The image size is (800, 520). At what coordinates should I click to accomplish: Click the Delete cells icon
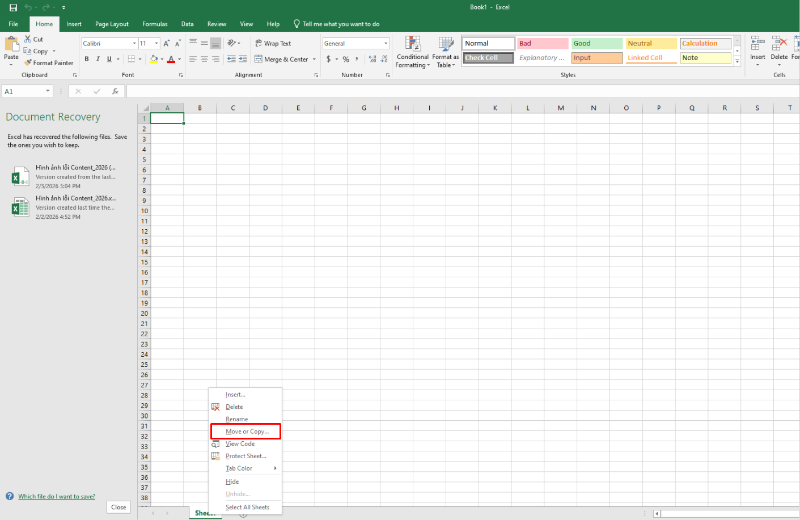[x=779, y=44]
